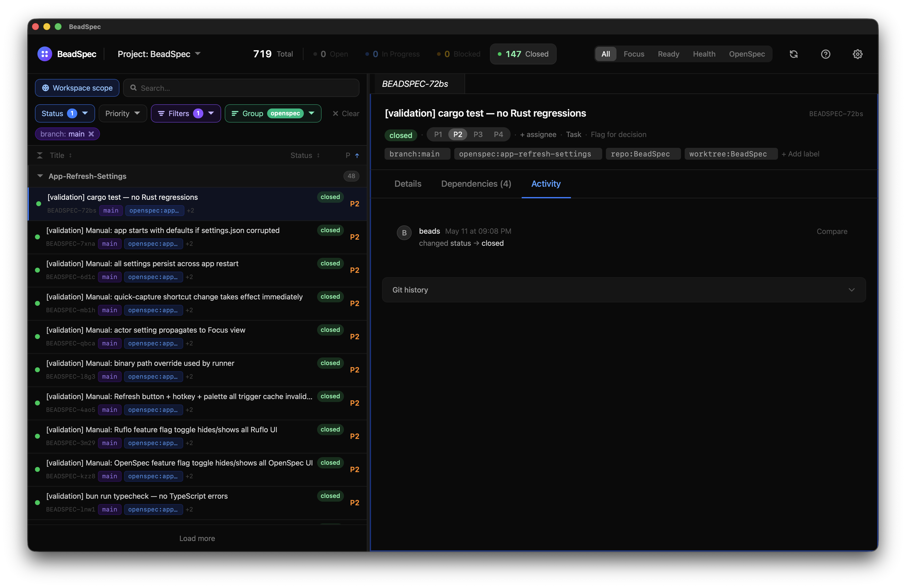Select row 'bun run typecheck — no TypeScript errors'
This screenshot has height=588, width=906.
(x=197, y=502)
